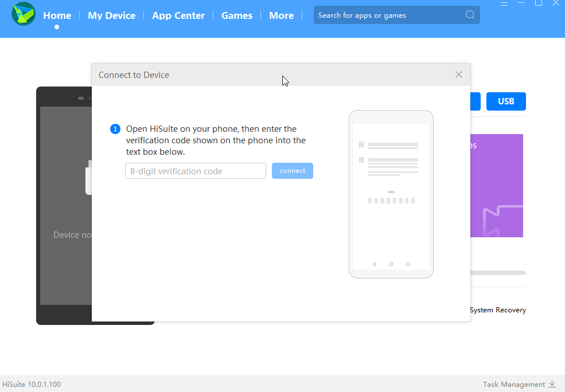The width and height of the screenshot is (565, 392).
Task: Select the USB connection button
Action: point(506,101)
